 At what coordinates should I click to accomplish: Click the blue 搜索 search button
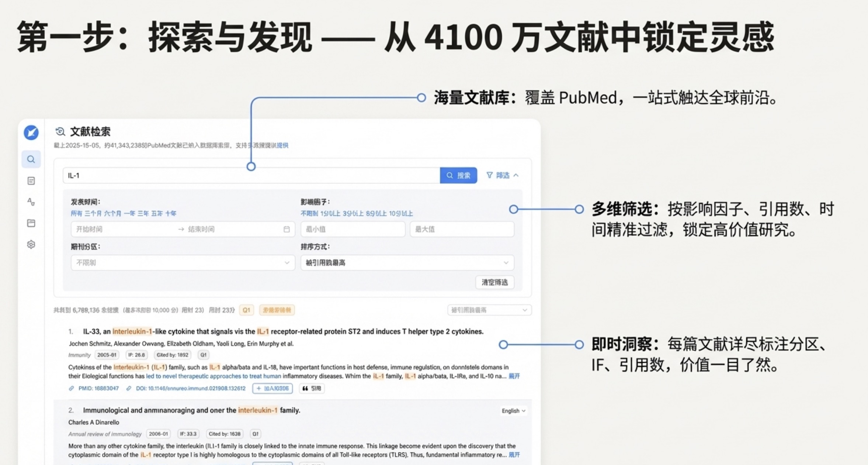coord(458,175)
